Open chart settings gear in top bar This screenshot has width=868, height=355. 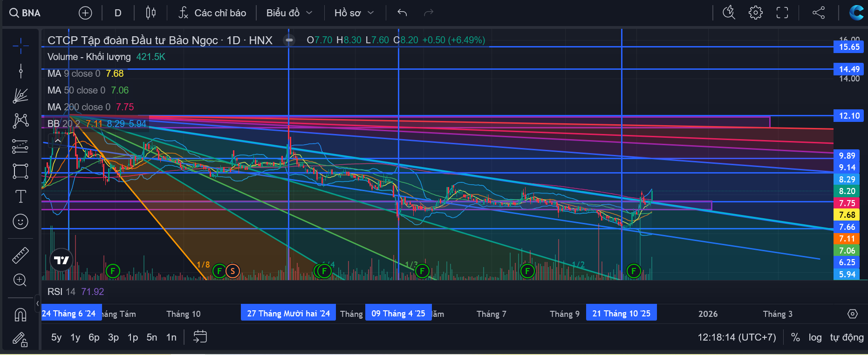(756, 13)
